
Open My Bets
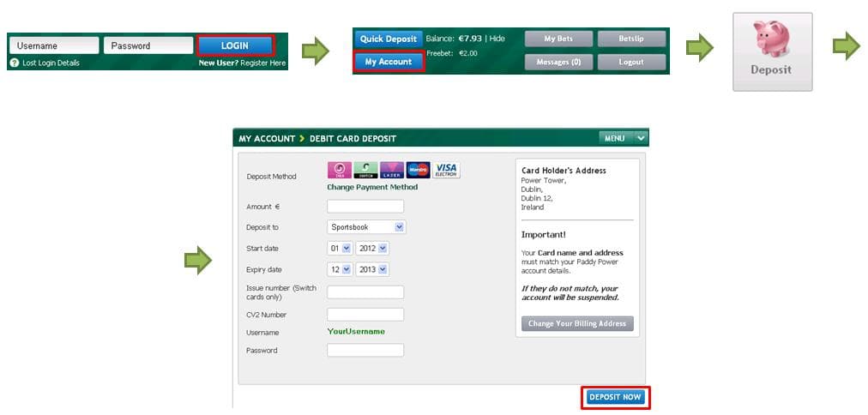click(558, 39)
